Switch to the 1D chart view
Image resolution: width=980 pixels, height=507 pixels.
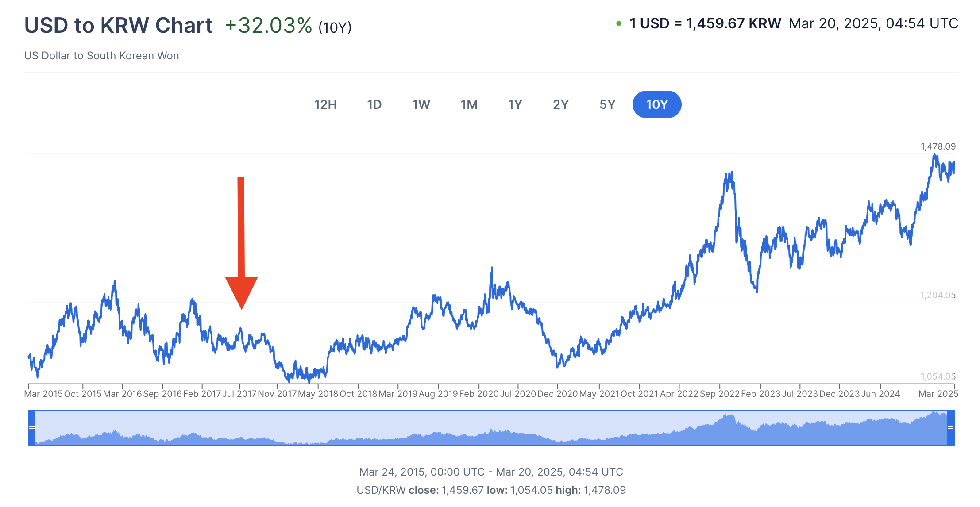[374, 104]
